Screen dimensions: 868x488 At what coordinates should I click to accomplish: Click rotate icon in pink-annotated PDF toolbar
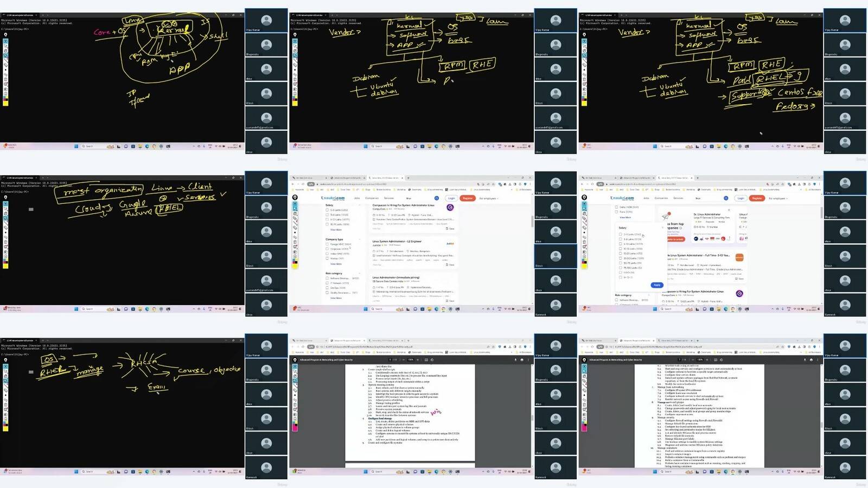point(431,359)
